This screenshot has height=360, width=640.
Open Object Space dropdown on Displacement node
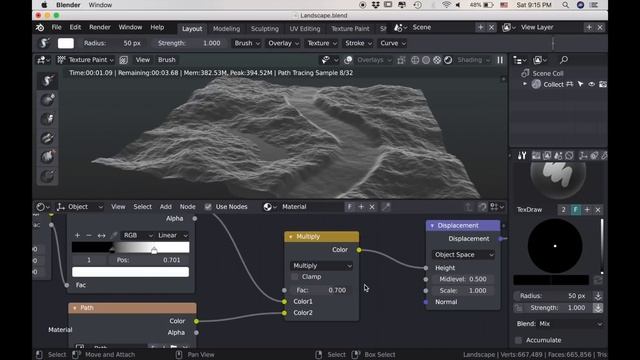point(463,255)
